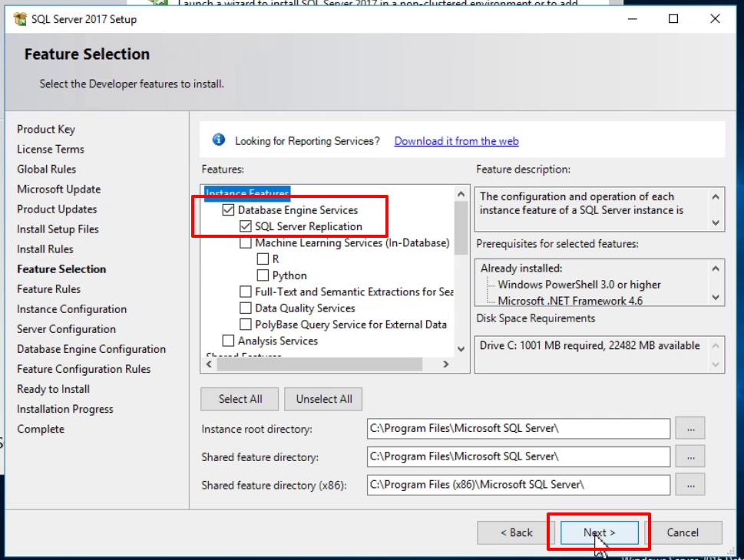Viewport: 744px width, 560px height.
Task: Click the Microsoft .NET Framework 4.6 entry
Action: (570, 301)
